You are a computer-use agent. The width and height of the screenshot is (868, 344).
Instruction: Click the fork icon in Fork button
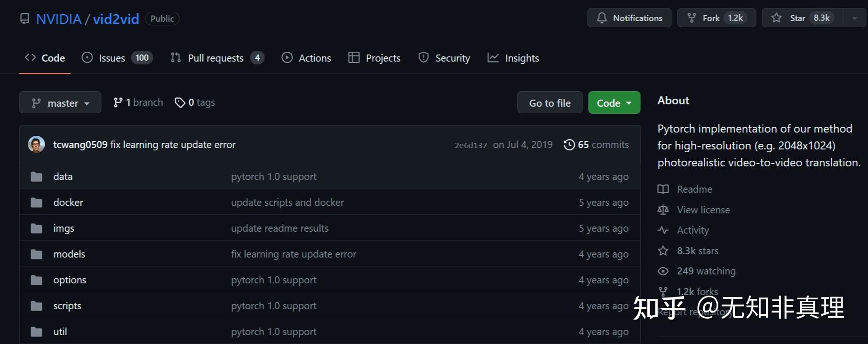692,18
